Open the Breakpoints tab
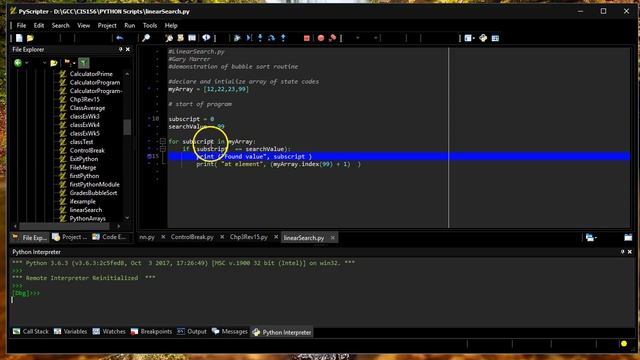Screen dimensions: 640x360 pos(151,332)
